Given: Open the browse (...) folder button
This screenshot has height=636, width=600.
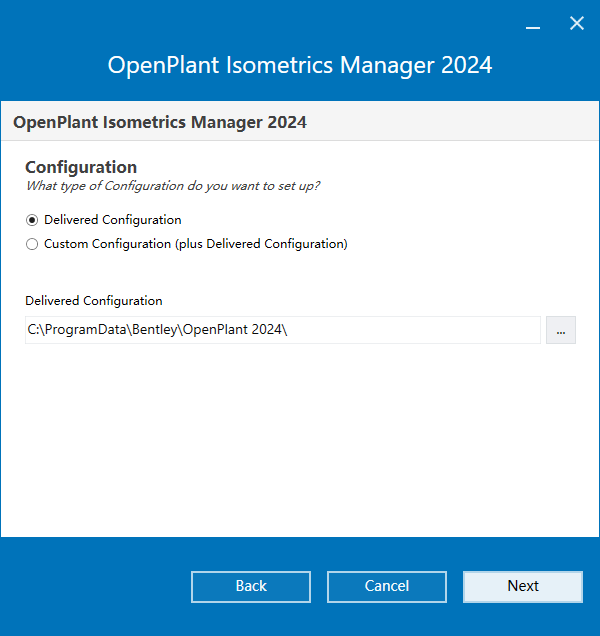Looking at the screenshot, I should pyautogui.click(x=561, y=330).
